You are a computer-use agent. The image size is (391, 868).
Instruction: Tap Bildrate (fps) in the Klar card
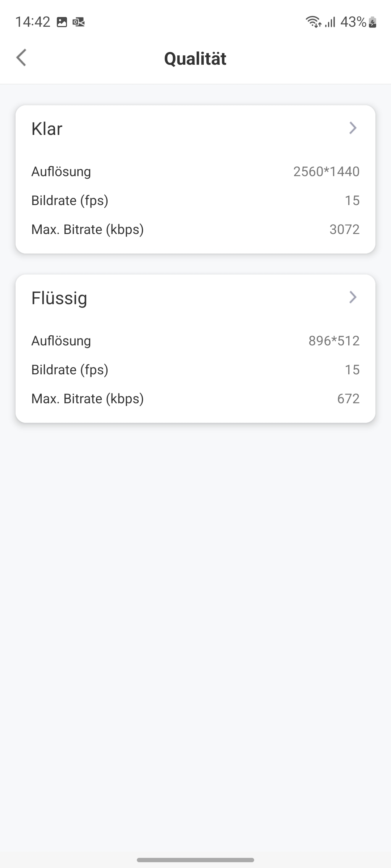[x=70, y=200]
